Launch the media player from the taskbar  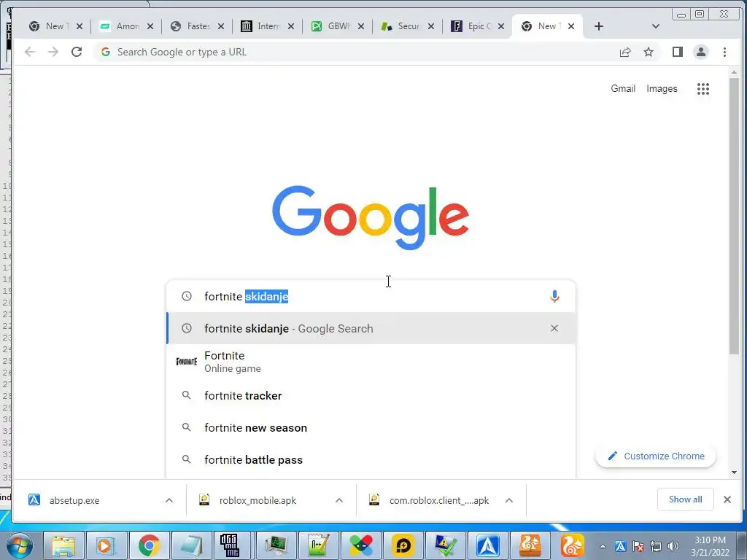pyautogui.click(x=105, y=545)
